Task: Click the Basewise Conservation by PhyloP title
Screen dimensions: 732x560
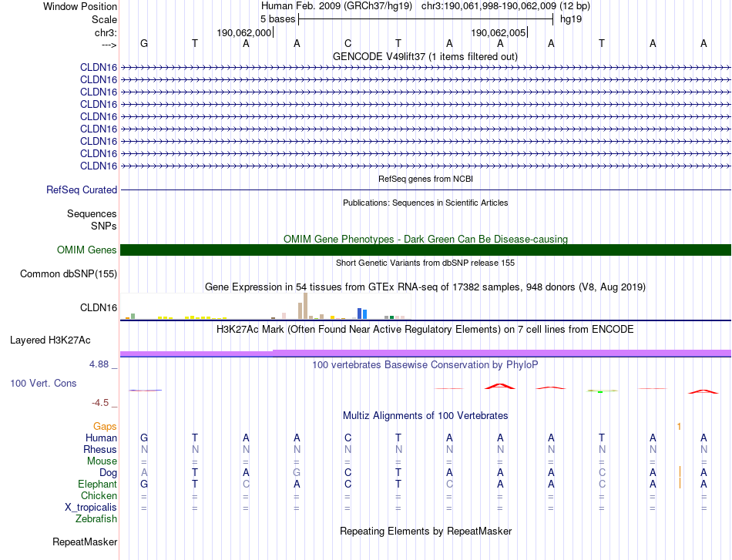Action: 425,365
